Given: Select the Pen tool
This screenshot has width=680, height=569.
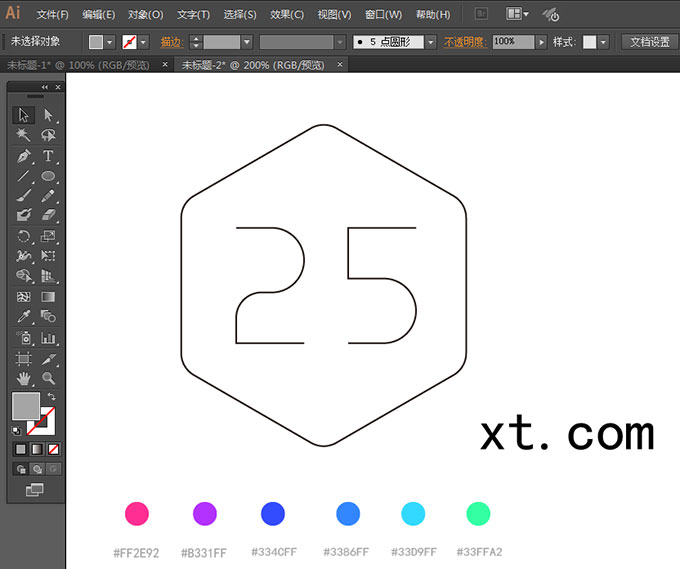Looking at the screenshot, I should click(x=23, y=156).
